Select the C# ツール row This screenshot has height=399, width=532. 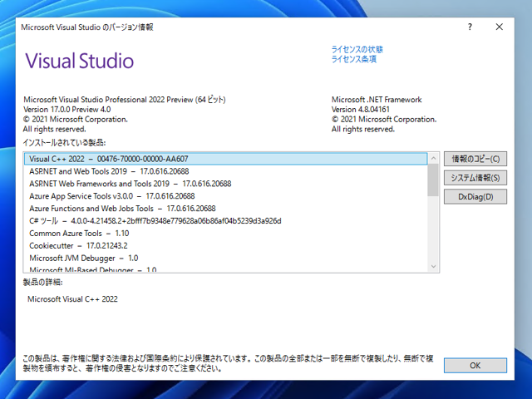225,221
